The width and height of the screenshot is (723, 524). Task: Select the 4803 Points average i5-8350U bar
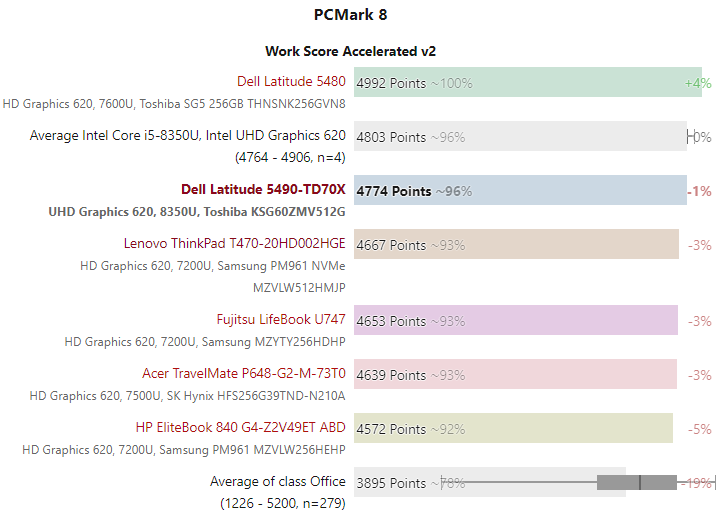tap(520, 136)
